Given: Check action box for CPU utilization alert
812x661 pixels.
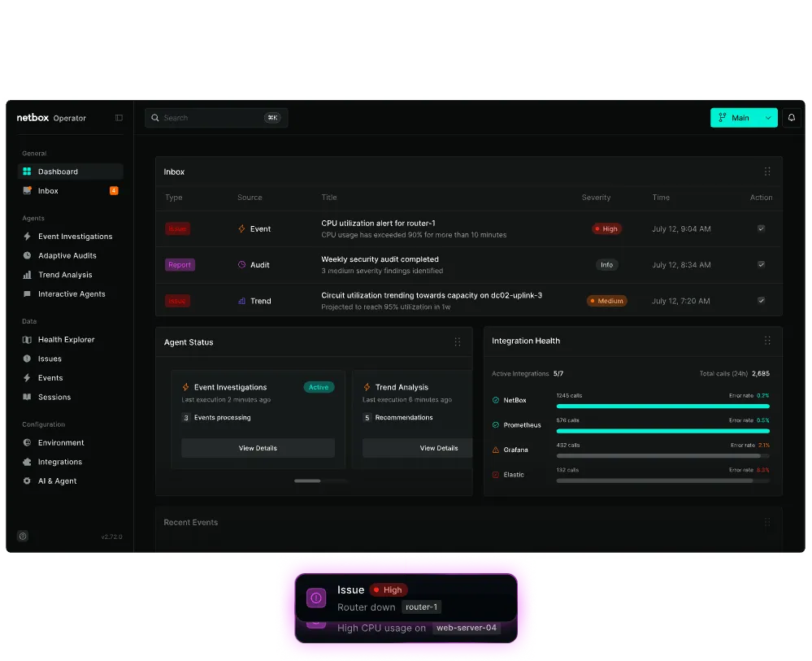Looking at the screenshot, I should [x=762, y=228].
